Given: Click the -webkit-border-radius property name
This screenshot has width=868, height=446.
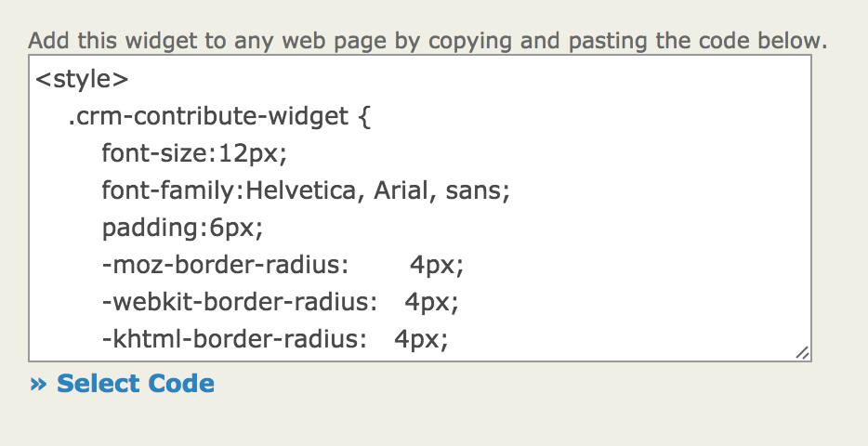Looking at the screenshot, I should (239, 303).
